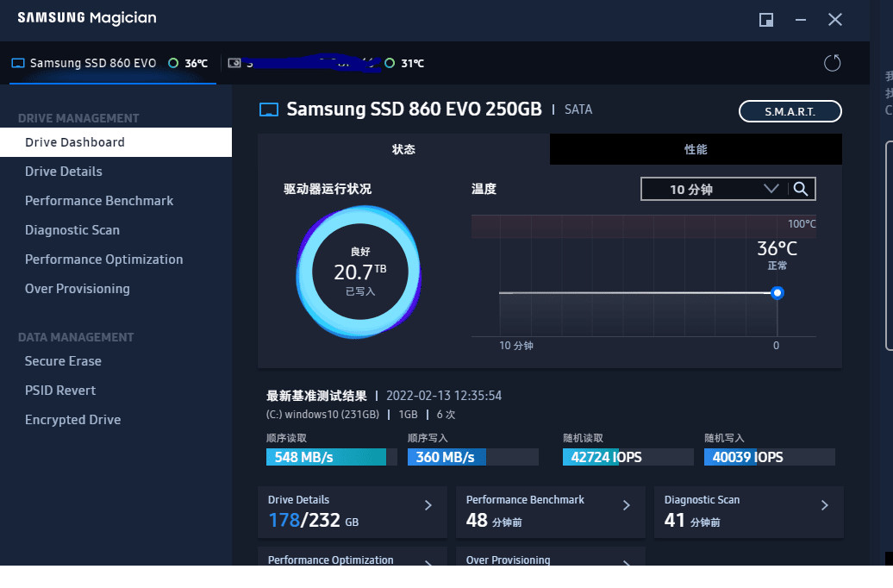
Task: Switch to the 性能 tab
Action: [x=696, y=149]
